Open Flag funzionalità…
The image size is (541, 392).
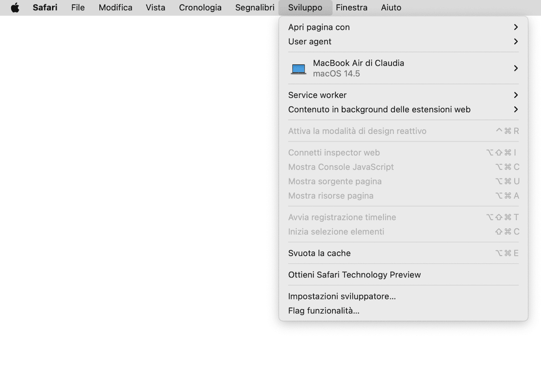pyautogui.click(x=403, y=311)
